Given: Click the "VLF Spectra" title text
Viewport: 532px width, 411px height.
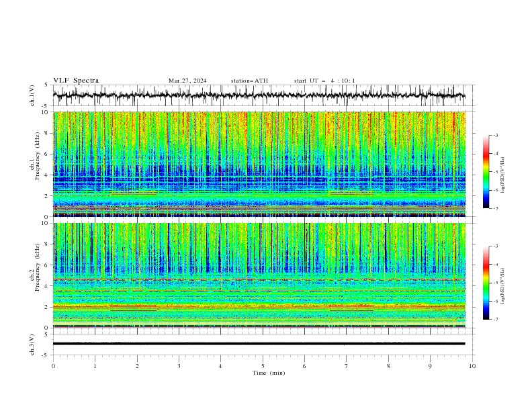Looking at the screenshot, I should point(76,81).
